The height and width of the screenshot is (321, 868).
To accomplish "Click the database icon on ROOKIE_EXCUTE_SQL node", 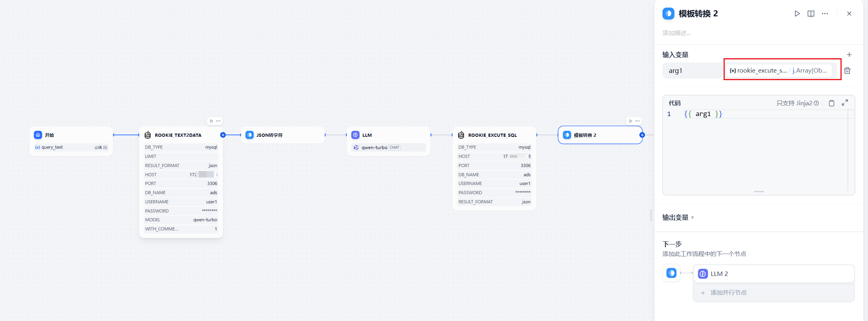I will (x=461, y=135).
